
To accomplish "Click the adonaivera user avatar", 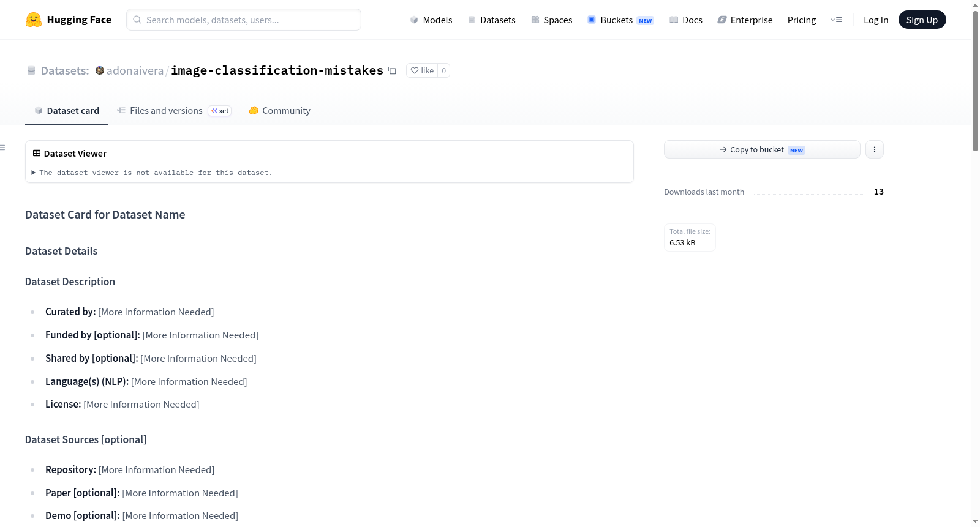I will [100, 70].
